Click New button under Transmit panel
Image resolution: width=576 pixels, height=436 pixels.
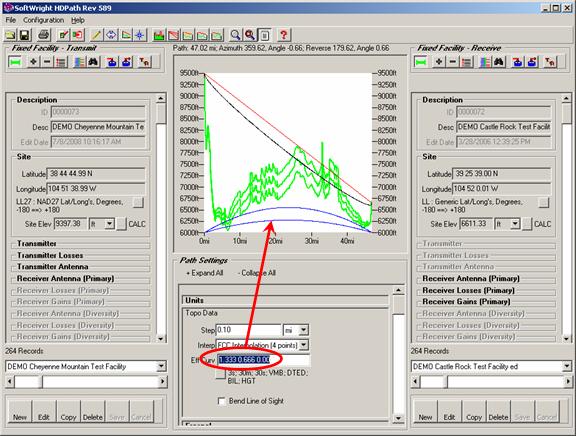click(x=20, y=411)
